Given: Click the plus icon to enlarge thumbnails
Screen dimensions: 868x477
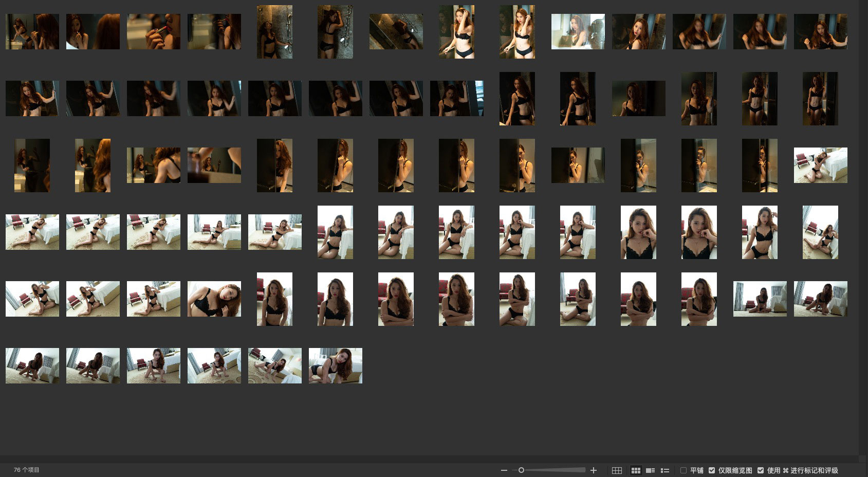Looking at the screenshot, I should click(594, 470).
